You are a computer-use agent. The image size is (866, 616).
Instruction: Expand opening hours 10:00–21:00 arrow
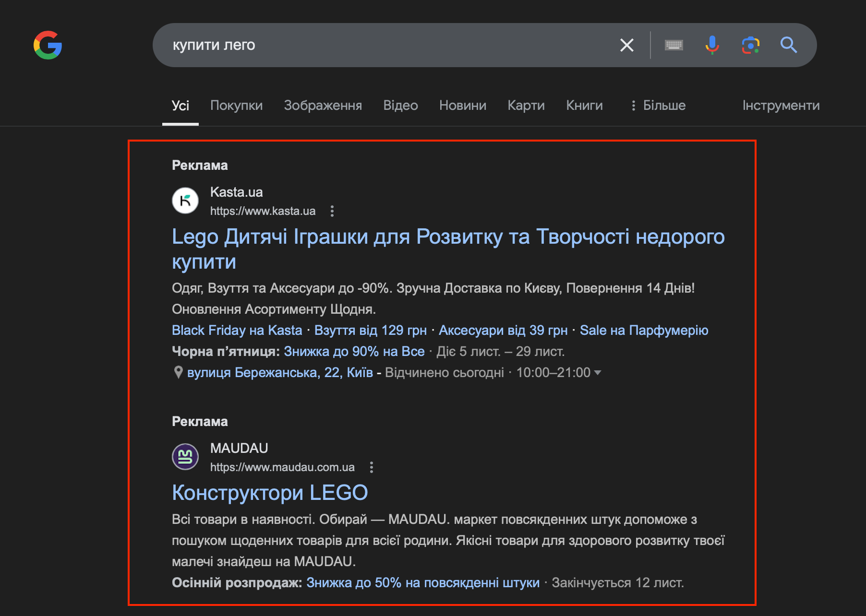(598, 372)
